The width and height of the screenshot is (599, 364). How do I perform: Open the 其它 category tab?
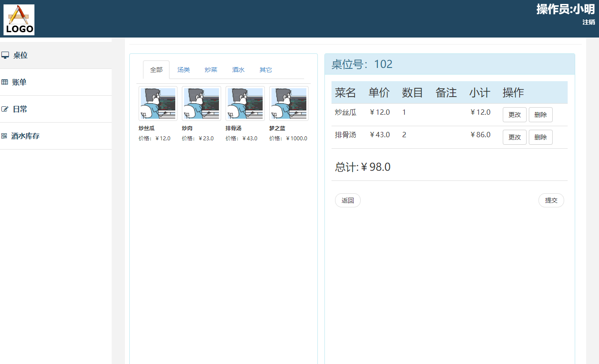(x=266, y=70)
